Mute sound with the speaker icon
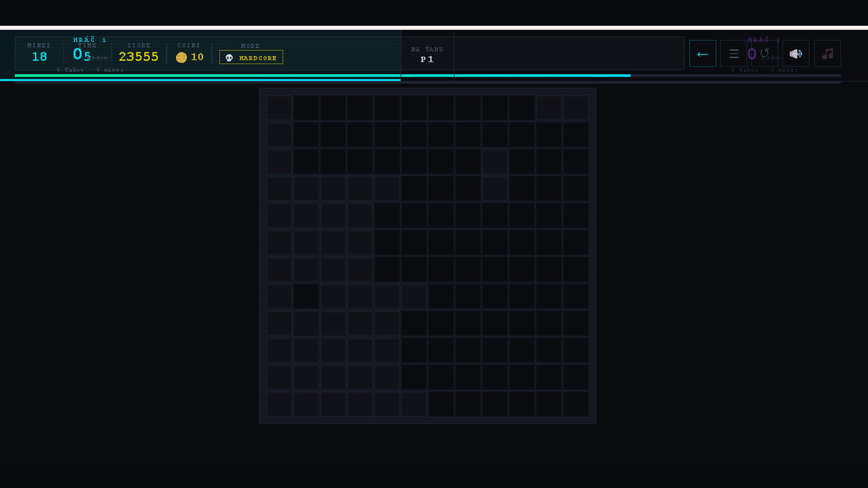Viewport: 868px width, 488px height. pos(796,54)
